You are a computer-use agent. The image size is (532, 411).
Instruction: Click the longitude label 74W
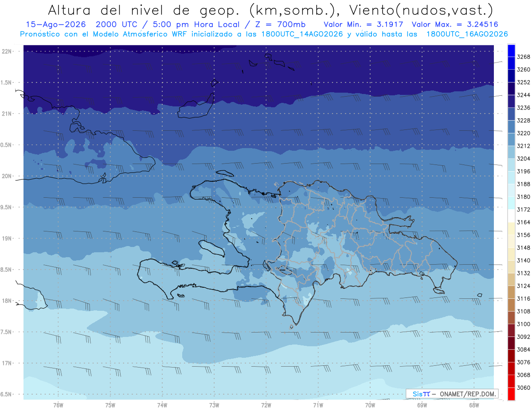(x=162, y=405)
